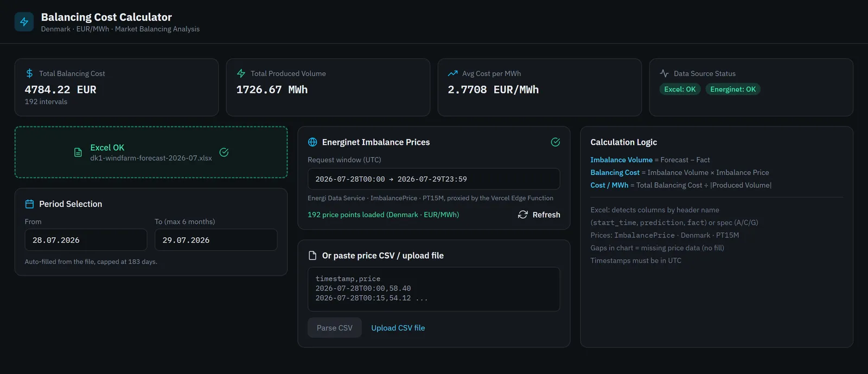Click the Period Selection heading
Screen dimensions: 868x374
[71, 204]
